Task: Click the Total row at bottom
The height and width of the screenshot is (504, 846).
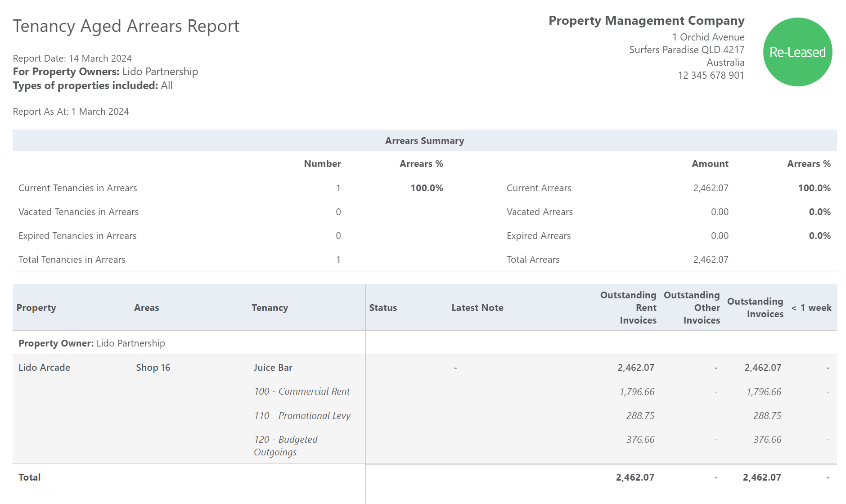Action: tap(29, 477)
